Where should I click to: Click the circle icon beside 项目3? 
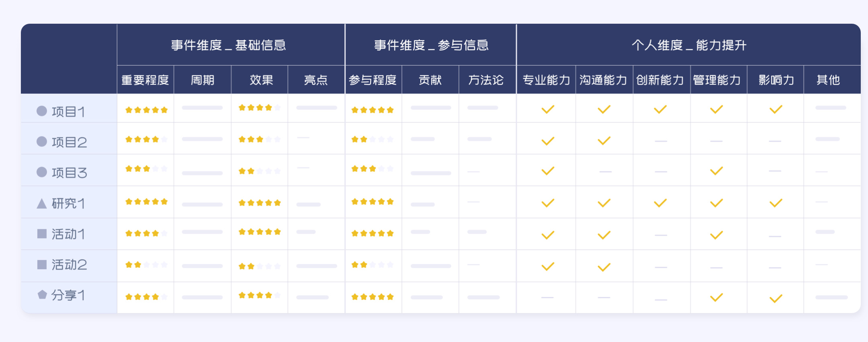pyautogui.click(x=42, y=172)
